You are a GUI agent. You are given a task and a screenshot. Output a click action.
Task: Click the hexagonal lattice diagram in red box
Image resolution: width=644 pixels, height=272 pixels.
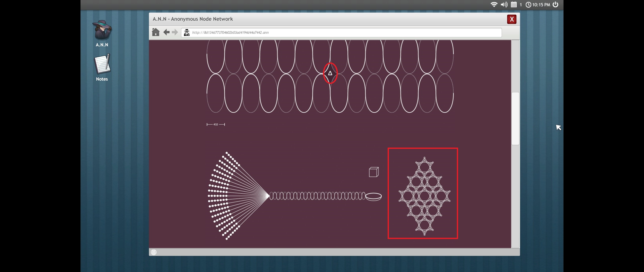[424, 196]
